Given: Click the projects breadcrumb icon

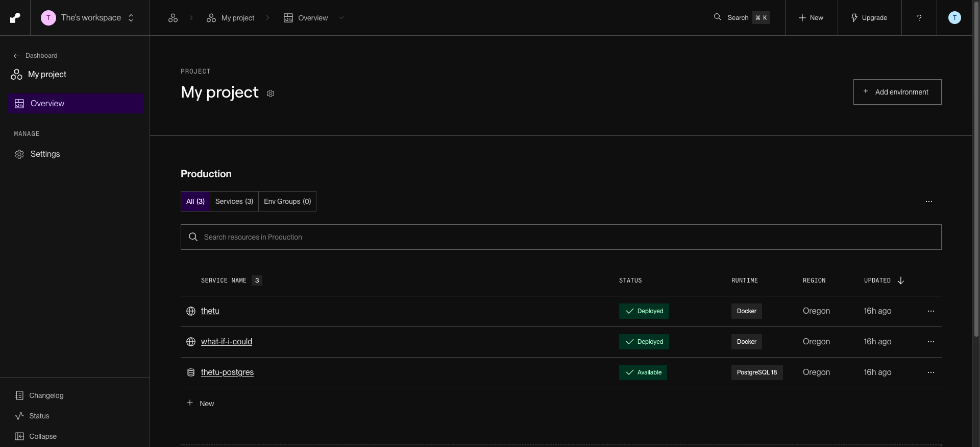Looking at the screenshot, I should tap(173, 18).
